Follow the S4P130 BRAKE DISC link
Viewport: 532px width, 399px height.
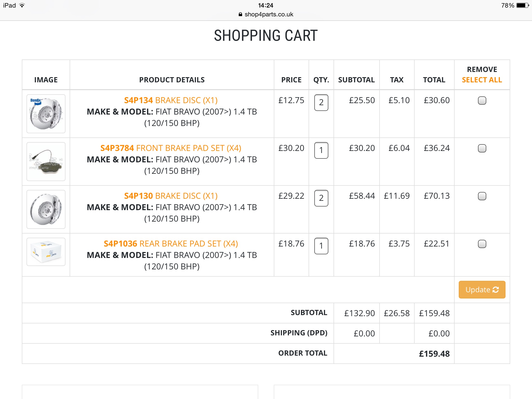[171, 196]
